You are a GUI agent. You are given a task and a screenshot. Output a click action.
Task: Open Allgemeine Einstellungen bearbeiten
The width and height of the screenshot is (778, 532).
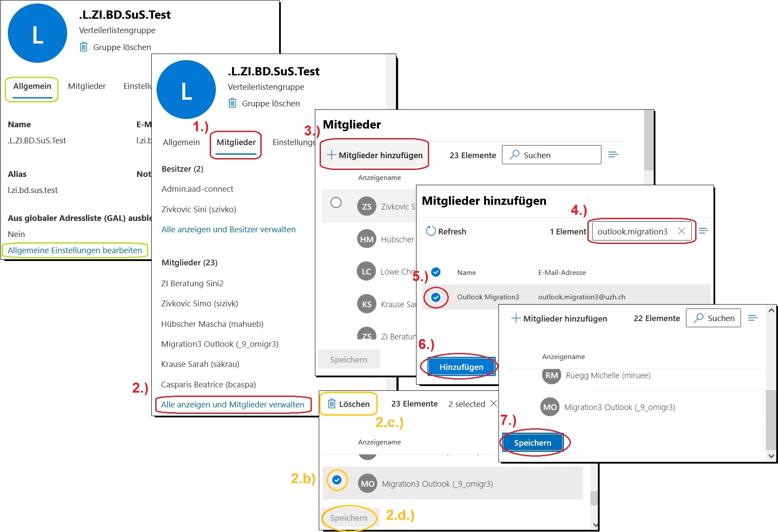(74, 250)
